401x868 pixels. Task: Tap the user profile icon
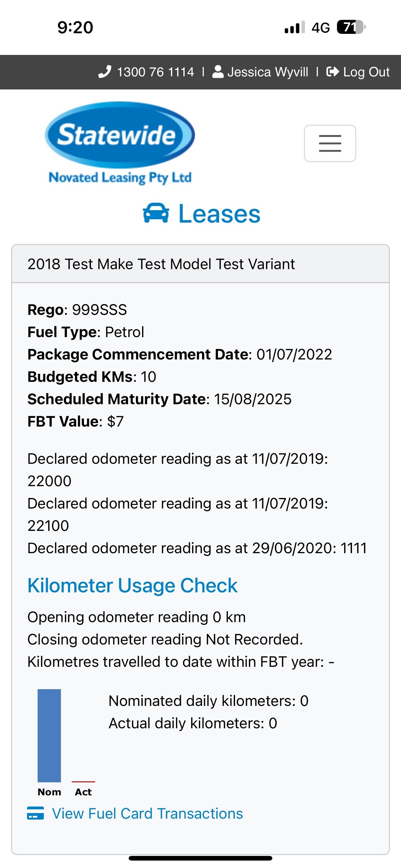pyautogui.click(x=218, y=72)
